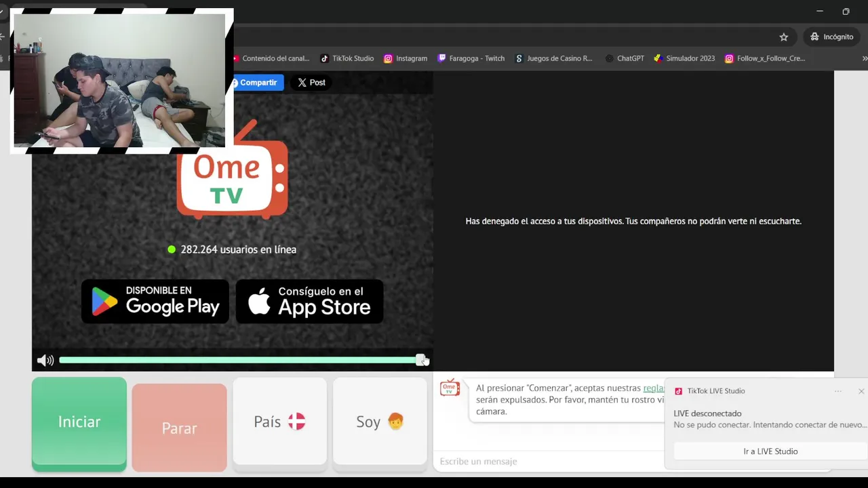Viewport: 868px width, 488px height.
Task: Click the TikTok LIVE Studio notification icon
Action: coord(678,391)
